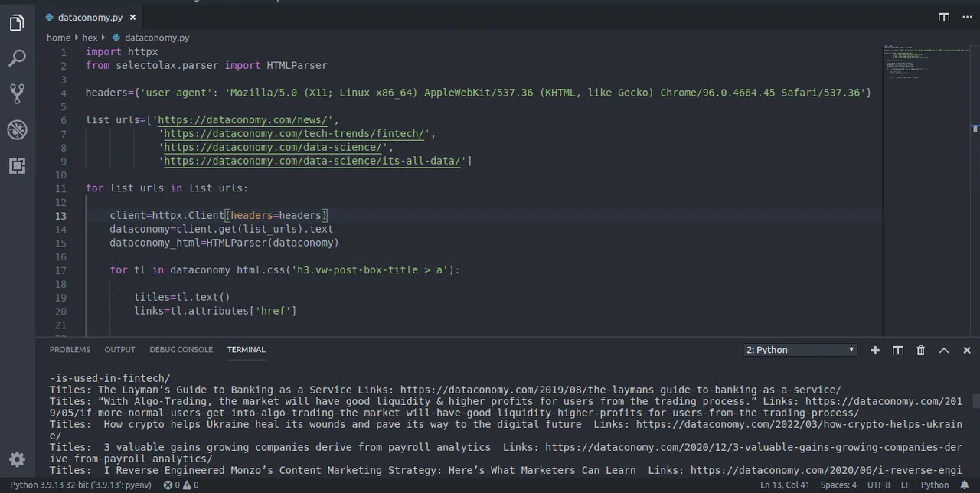This screenshot has height=493, width=980.
Task: Click the dataconomy.com/news/ URL in code
Action: pos(243,120)
